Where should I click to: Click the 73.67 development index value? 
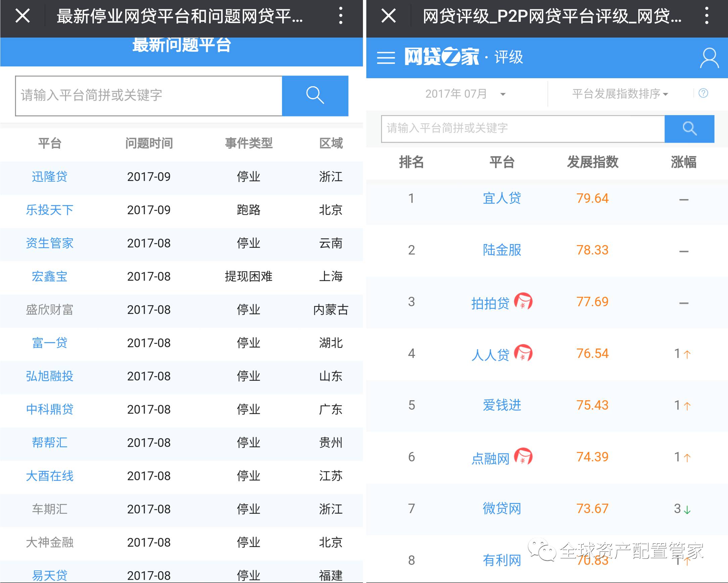coord(592,508)
